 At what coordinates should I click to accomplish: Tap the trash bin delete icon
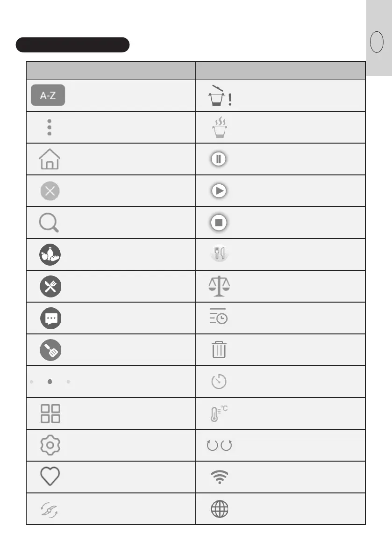point(219,350)
